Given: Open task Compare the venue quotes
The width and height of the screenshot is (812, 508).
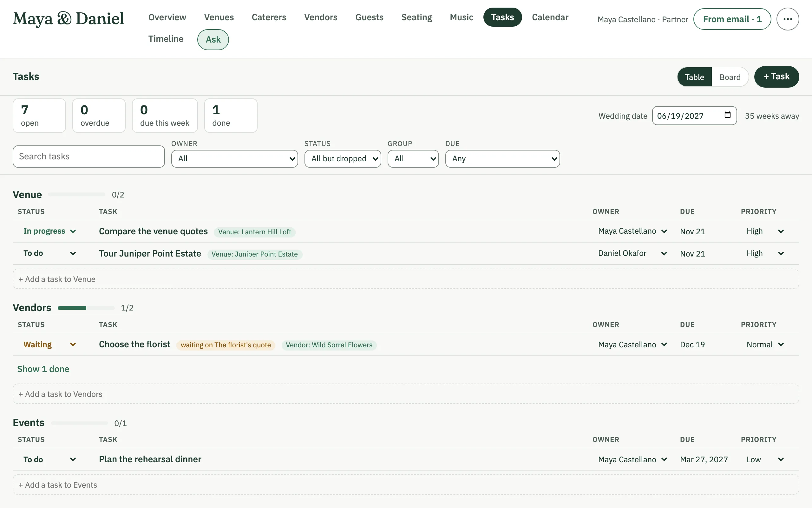Looking at the screenshot, I should point(153,231).
